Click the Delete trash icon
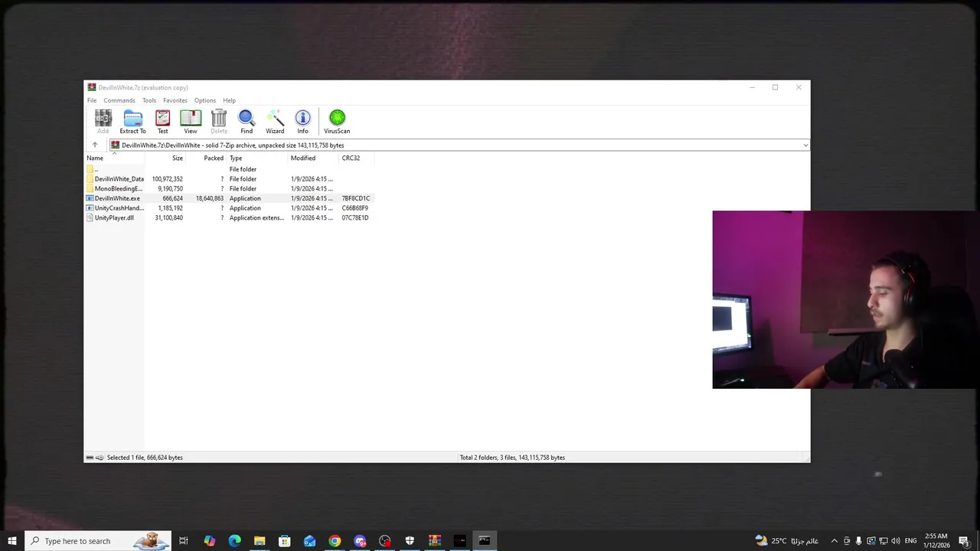This screenshot has height=551, width=980. coord(219,121)
